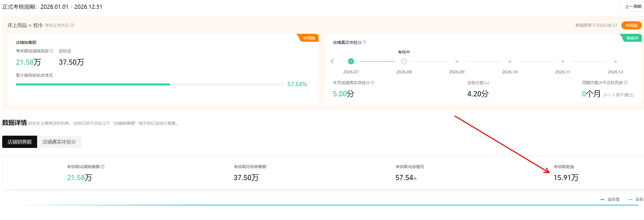The width and height of the screenshot is (644, 220).
Task: Click 数据更新于2026.08.12 text
Action: [x=596, y=25]
